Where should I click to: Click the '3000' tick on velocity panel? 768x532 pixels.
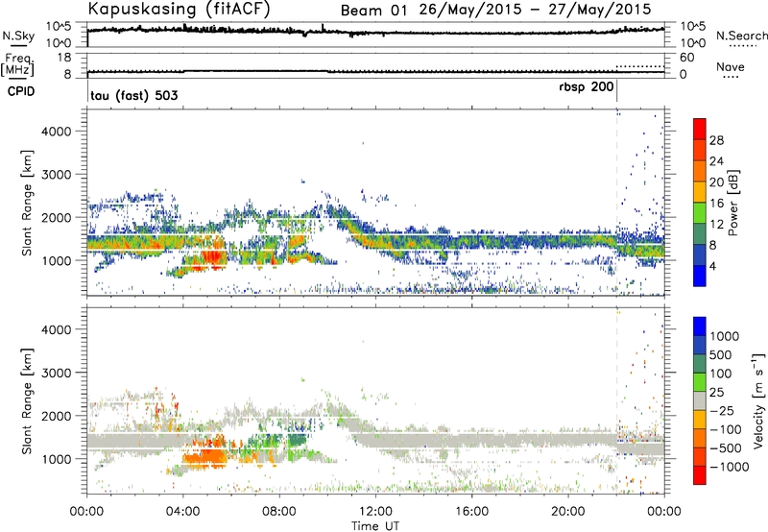click(56, 373)
